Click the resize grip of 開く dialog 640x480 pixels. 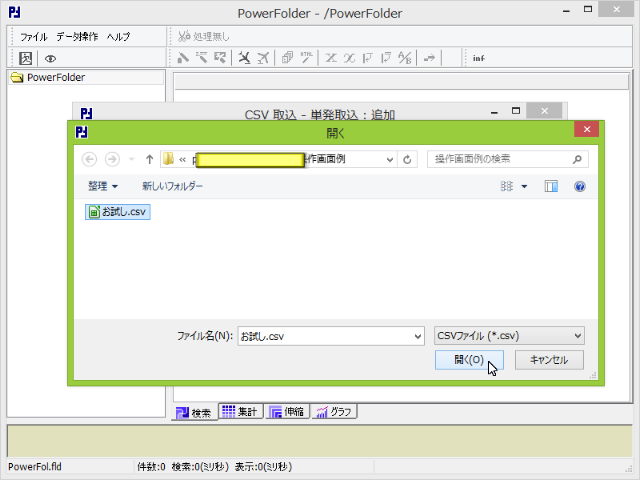point(593,375)
